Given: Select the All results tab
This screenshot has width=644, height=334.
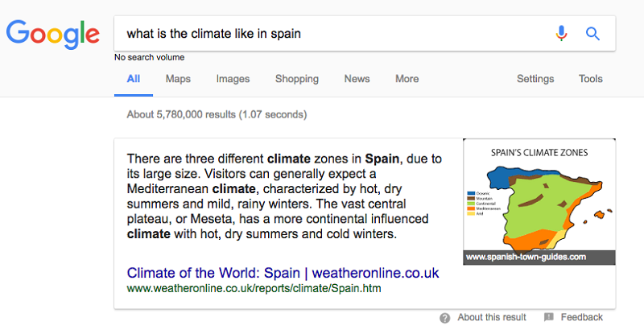Looking at the screenshot, I should 134,79.
